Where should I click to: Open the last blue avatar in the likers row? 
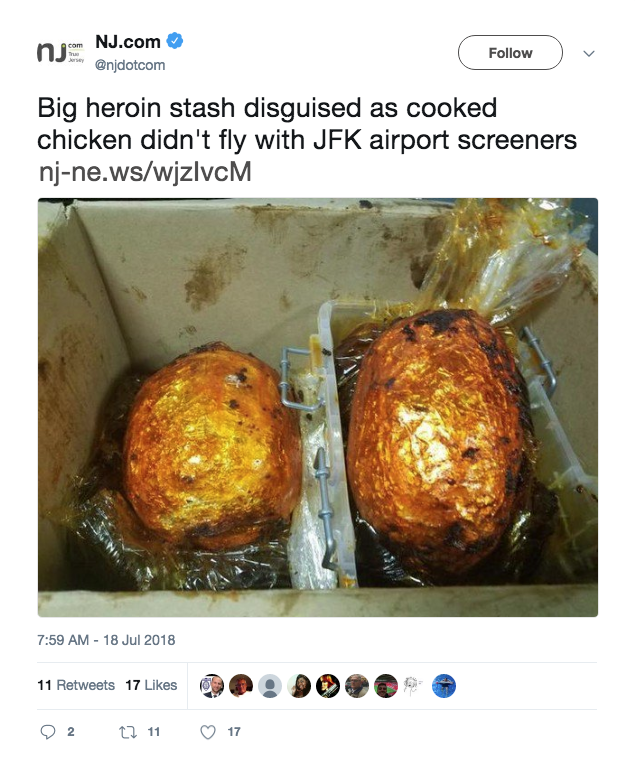[444, 686]
